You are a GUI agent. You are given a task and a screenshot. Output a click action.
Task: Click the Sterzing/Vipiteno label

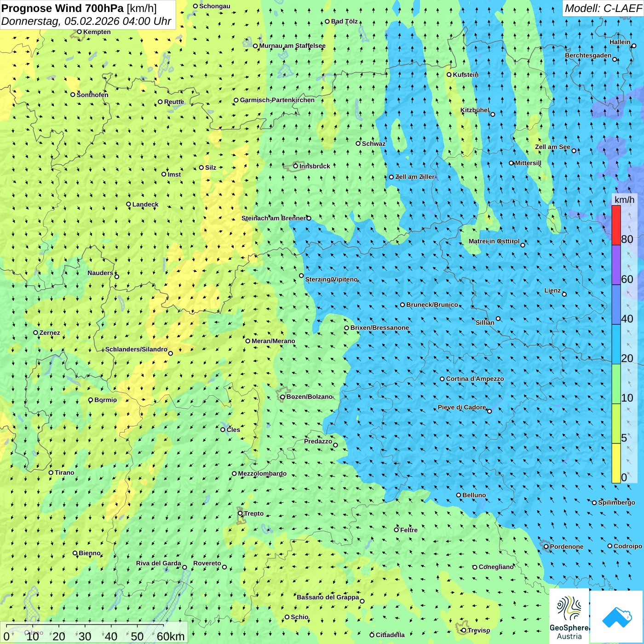(331, 279)
